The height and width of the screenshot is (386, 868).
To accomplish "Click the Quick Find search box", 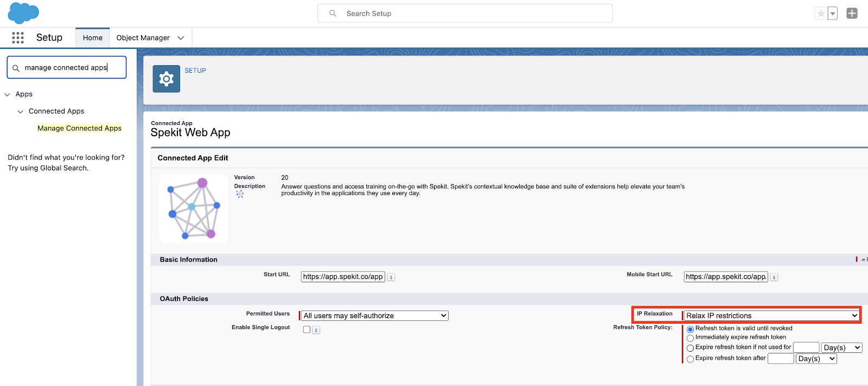I will [x=67, y=67].
